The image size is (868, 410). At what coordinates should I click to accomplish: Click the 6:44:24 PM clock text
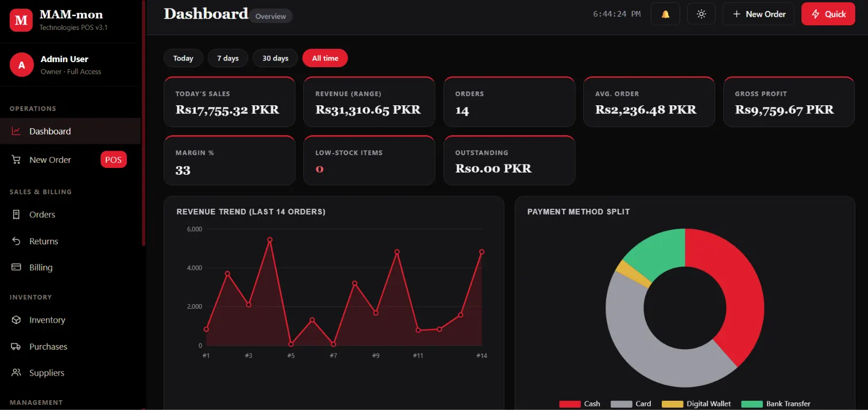(616, 14)
